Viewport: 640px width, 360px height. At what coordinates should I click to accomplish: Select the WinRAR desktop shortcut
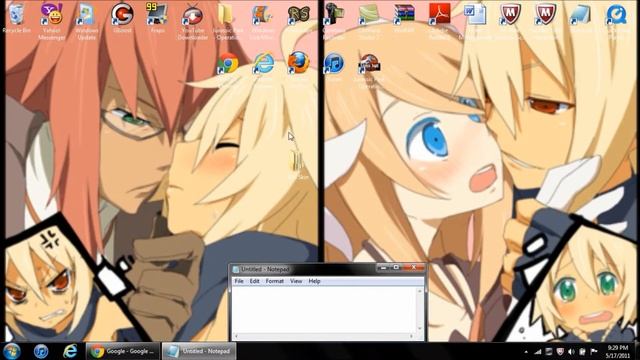click(404, 18)
